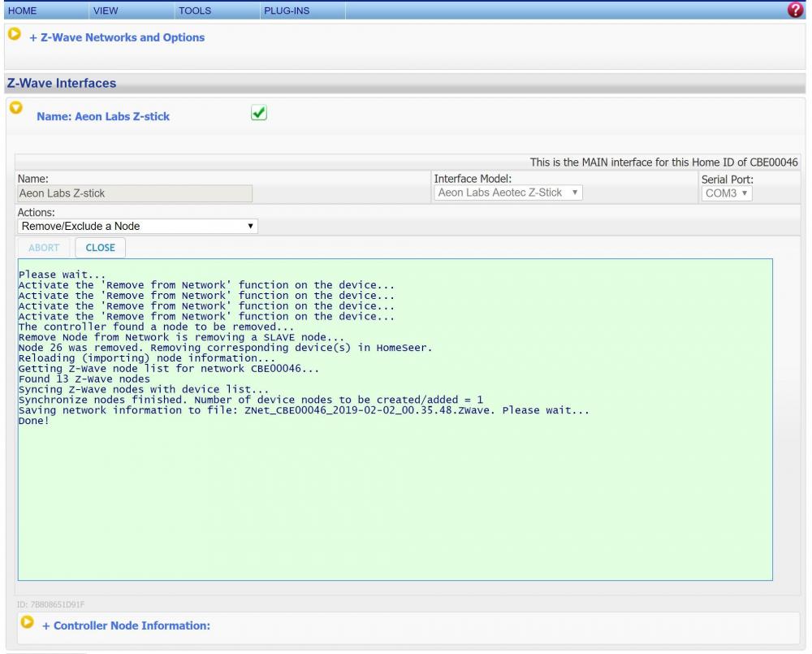Expand Controller Node Information arrow icon
Viewport: 812px width, 654px height.
pyautogui.click(x=26, y=623)
